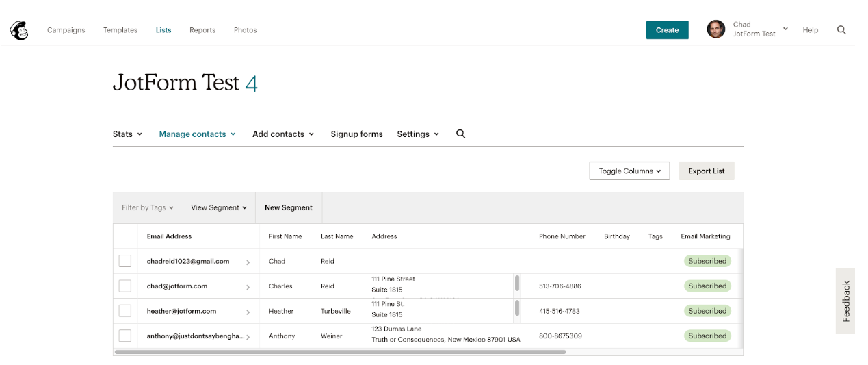Open the Feedback side tab

tap(845, 301)
